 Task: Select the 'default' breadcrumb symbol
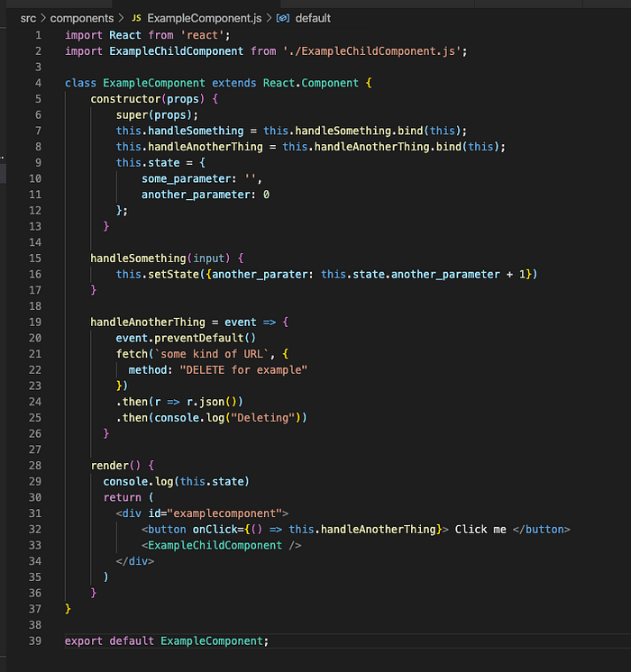[313, 18]
